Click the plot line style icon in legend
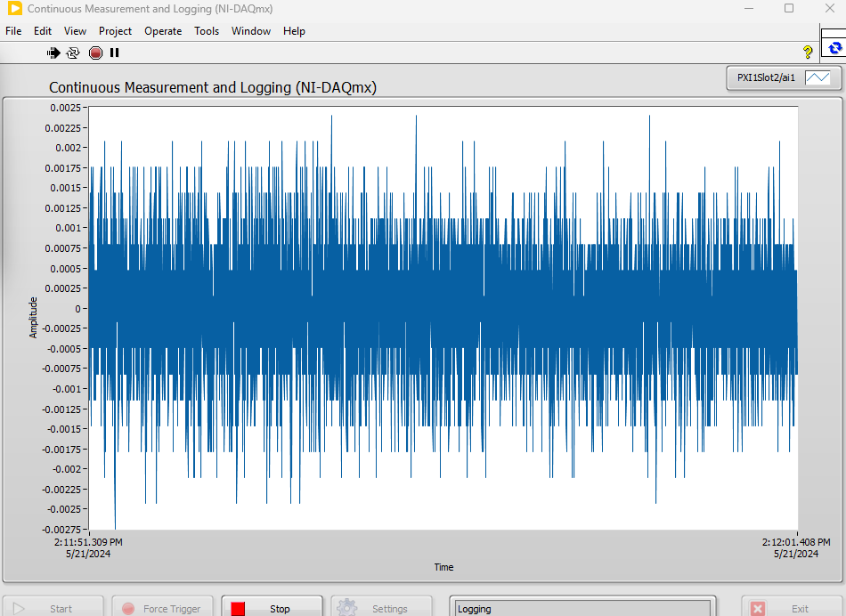Image resolution: width=846 pixels, height=616 pixels. (x=817, y=77)
